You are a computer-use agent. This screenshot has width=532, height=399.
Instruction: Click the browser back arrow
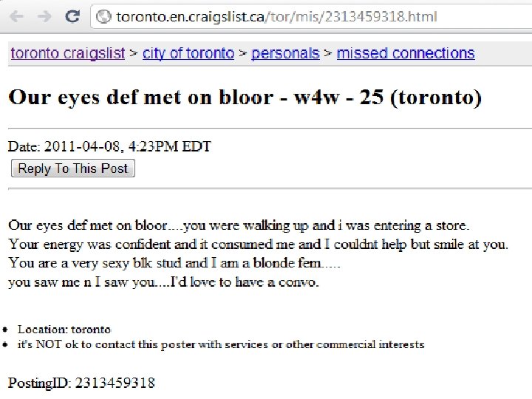coord(18,16)
